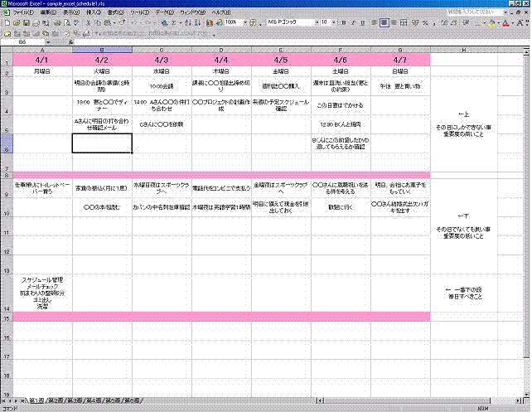532x412 pixels.
Task: Click column D header
Action: (x=221, y=50)
